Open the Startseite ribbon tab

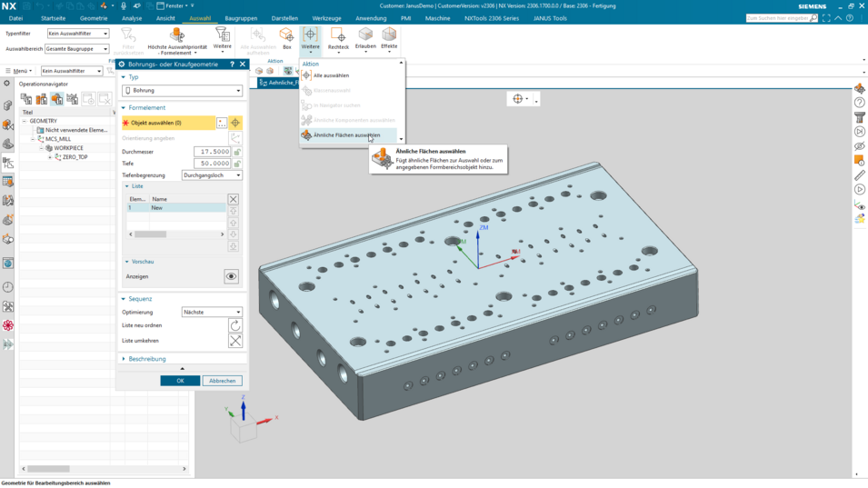pos(53,18)
